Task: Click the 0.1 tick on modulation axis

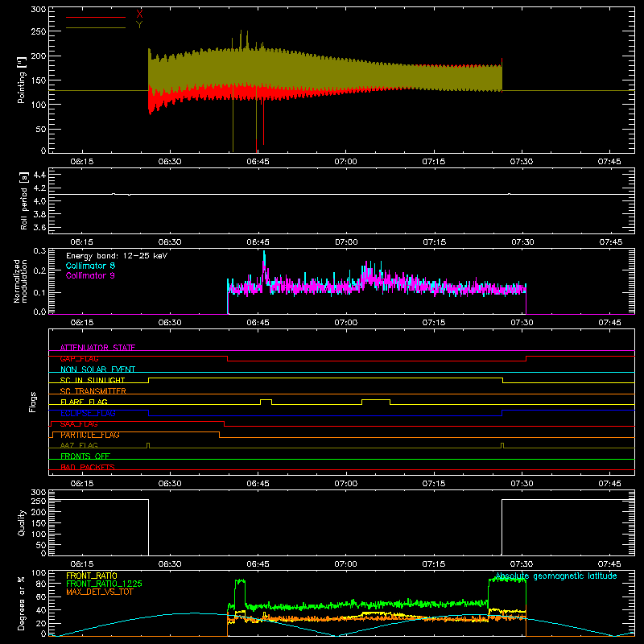Action: click(x=39, y=292)
